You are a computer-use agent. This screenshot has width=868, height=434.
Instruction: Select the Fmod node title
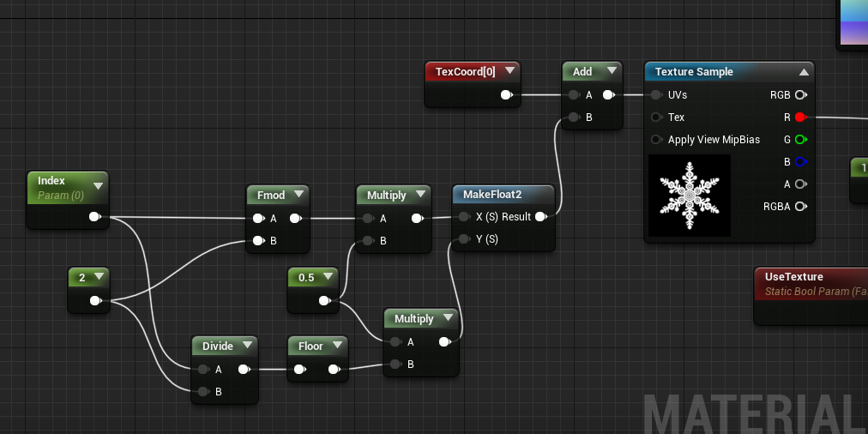(x=271, y=195)
